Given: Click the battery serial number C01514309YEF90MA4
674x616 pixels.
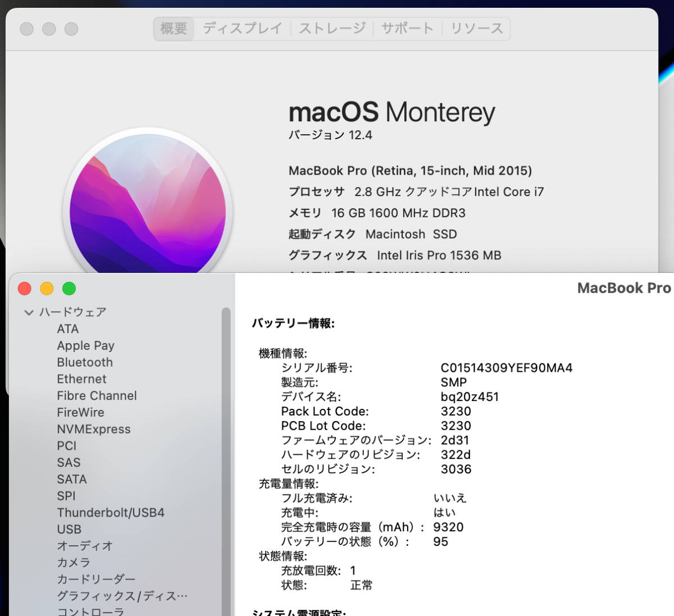Looking at the screenshot, I should (506, 368).
